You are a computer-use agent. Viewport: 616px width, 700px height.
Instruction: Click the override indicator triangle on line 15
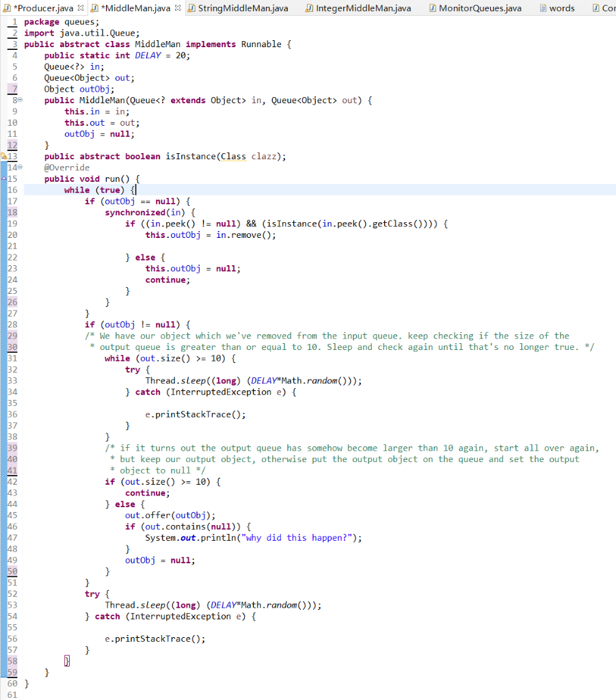click(x=3, y=178)
